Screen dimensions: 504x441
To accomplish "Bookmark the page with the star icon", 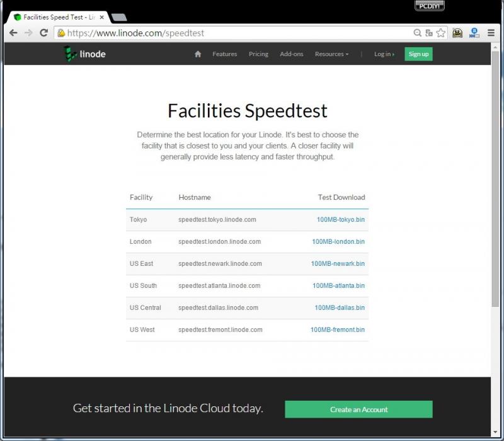I will click(x=441, y=33).
